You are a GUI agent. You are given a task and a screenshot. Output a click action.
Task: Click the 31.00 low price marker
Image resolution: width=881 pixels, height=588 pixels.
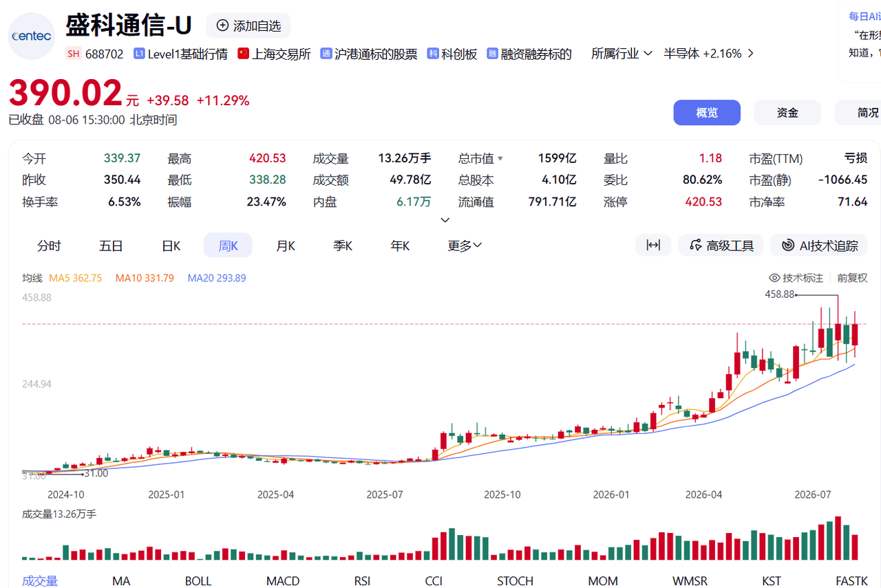pyautogui.click(x=96, y=473)
